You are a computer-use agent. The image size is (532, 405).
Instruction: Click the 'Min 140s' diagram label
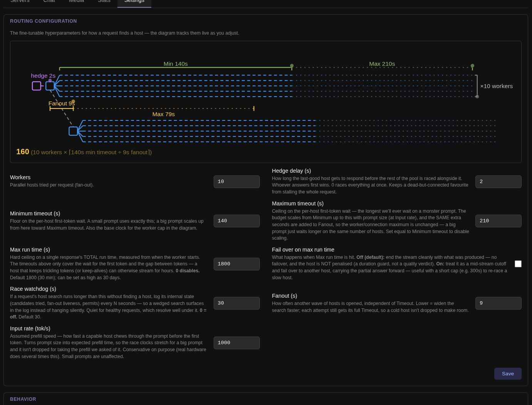point(176,64)
